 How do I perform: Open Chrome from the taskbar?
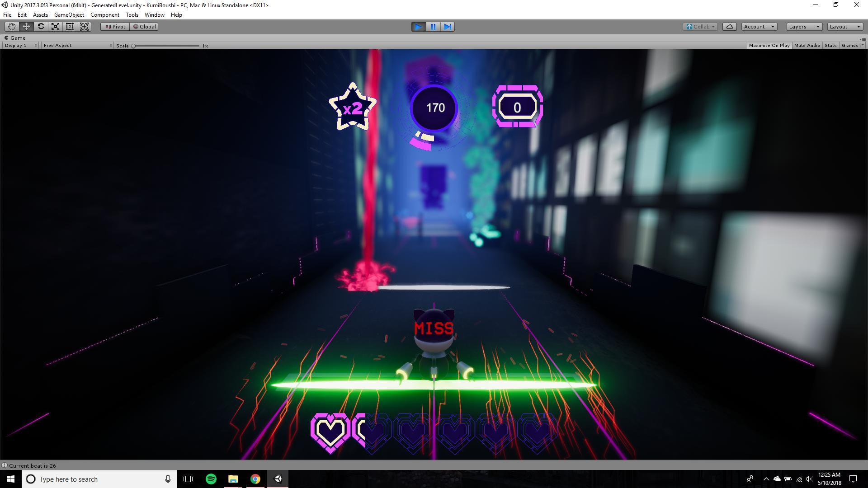pos(255,479)
